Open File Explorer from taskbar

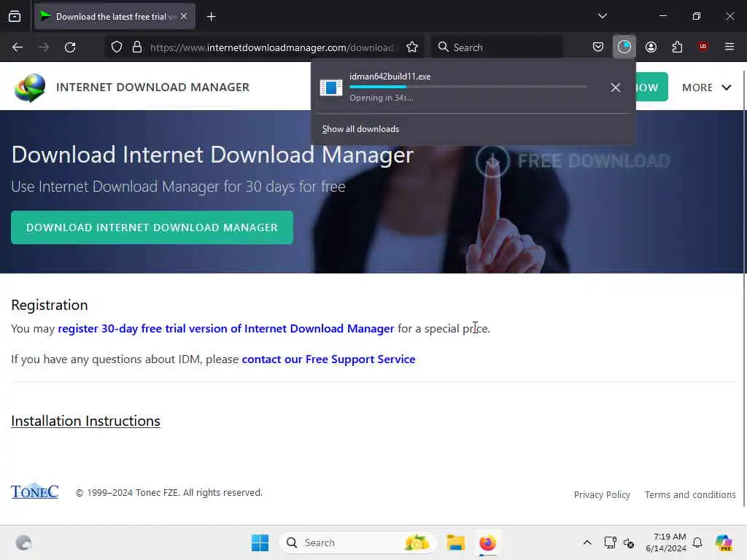click(455, 542)
